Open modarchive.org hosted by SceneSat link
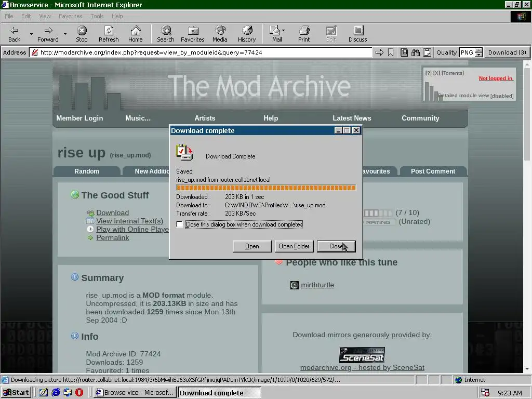Viewport: 532px width, 399px height. coord(362,367)
